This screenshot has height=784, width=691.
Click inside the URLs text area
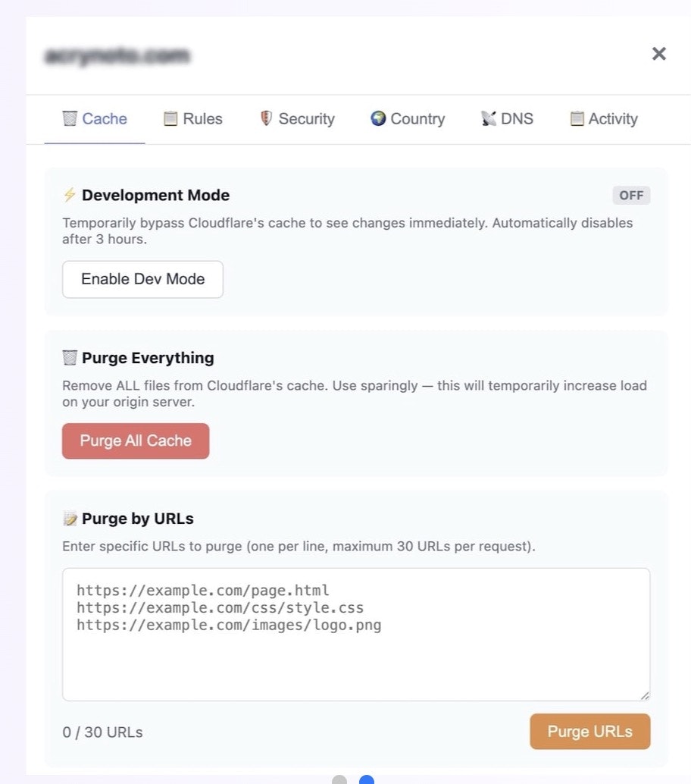[356, 633]
